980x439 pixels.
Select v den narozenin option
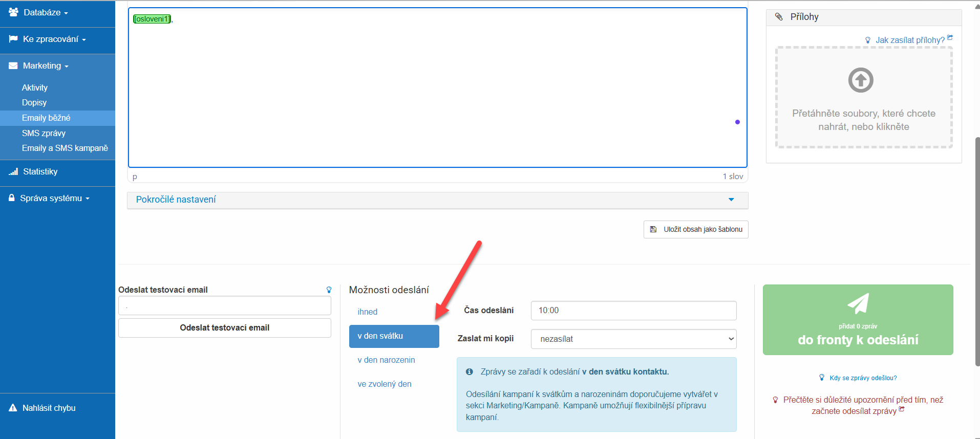coord(386,360)
